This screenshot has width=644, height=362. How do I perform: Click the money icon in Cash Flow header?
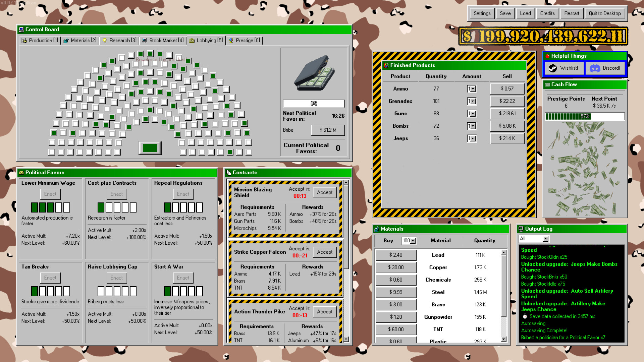point(547,84)
